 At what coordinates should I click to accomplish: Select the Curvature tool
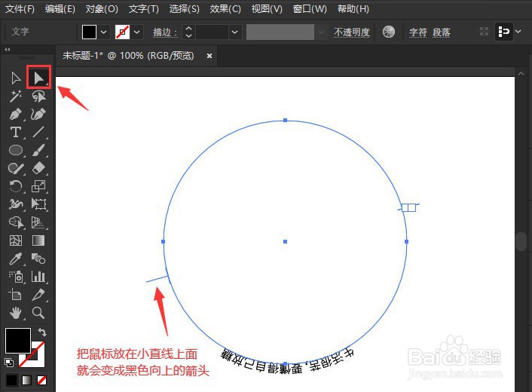(38, 115)
